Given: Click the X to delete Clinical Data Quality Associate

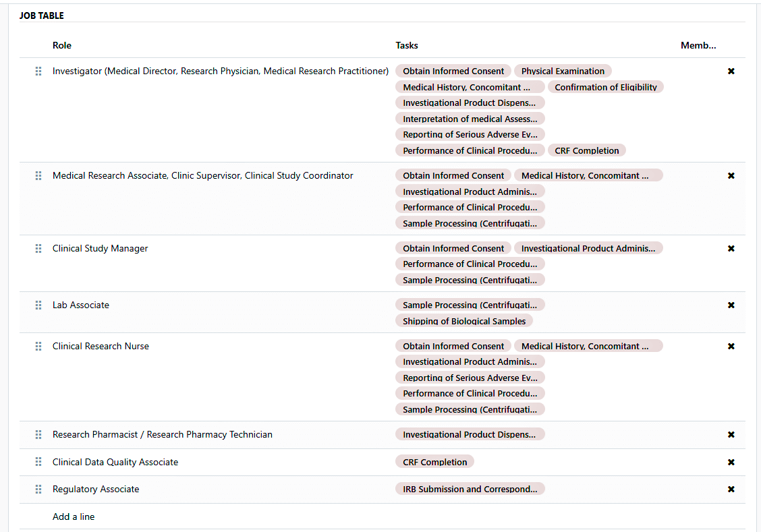Looking at the screenshot, I should point(731,462).
